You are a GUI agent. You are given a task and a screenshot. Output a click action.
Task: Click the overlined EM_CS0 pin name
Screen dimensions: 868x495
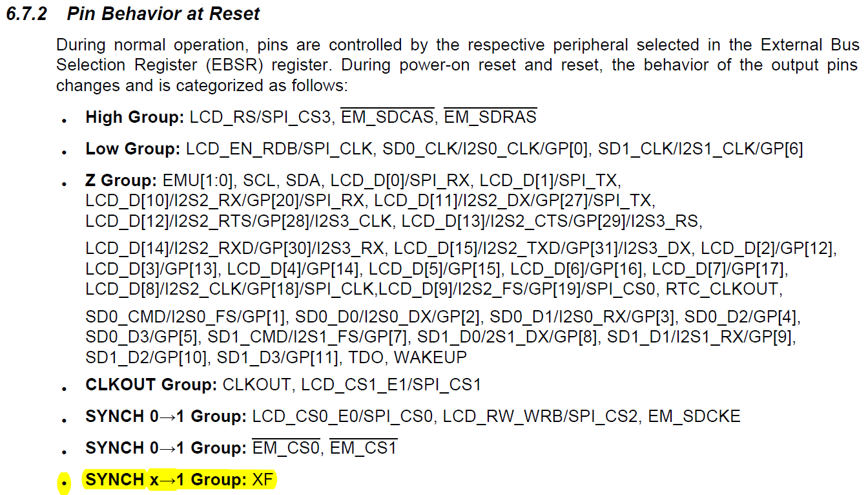[286, 447]
